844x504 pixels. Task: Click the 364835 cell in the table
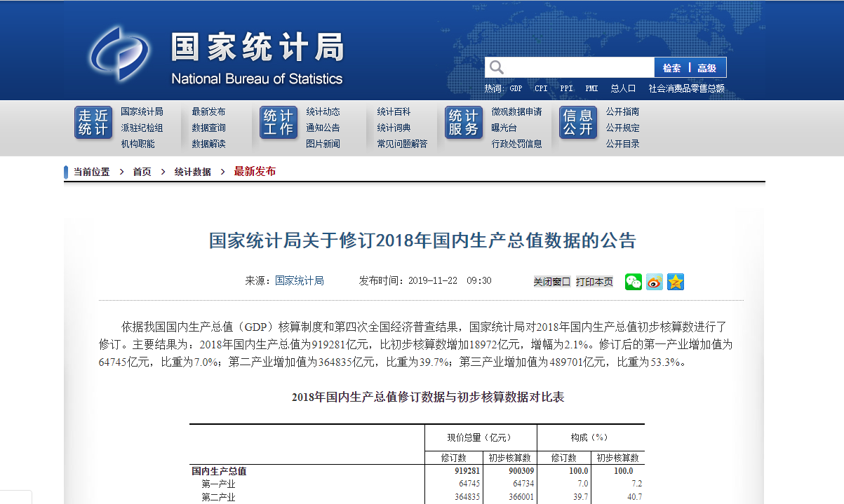coord(467,498)
